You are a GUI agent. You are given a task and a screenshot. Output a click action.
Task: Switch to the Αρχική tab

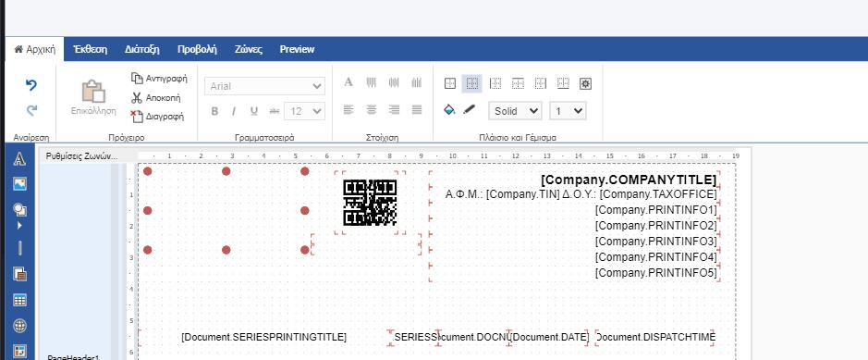point(35,49)
